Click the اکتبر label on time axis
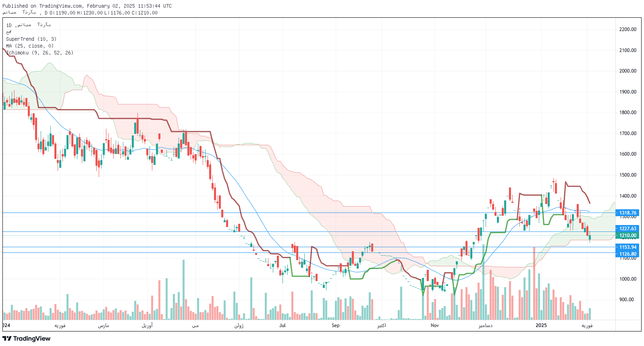This screenshot has width=644, height=346. [x=382, y=325]
